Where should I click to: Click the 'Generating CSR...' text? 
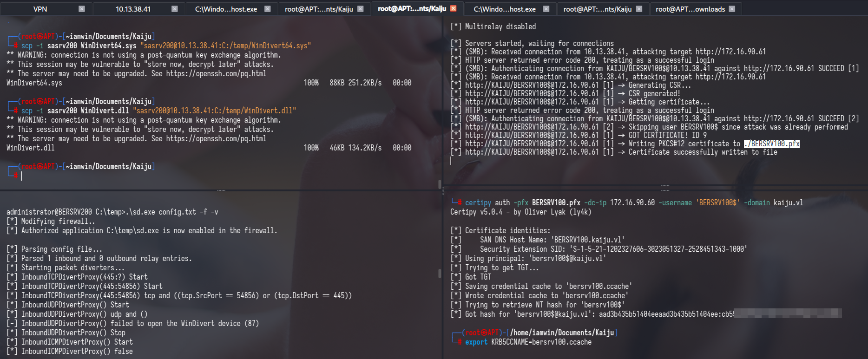click(x=660, y=85)
